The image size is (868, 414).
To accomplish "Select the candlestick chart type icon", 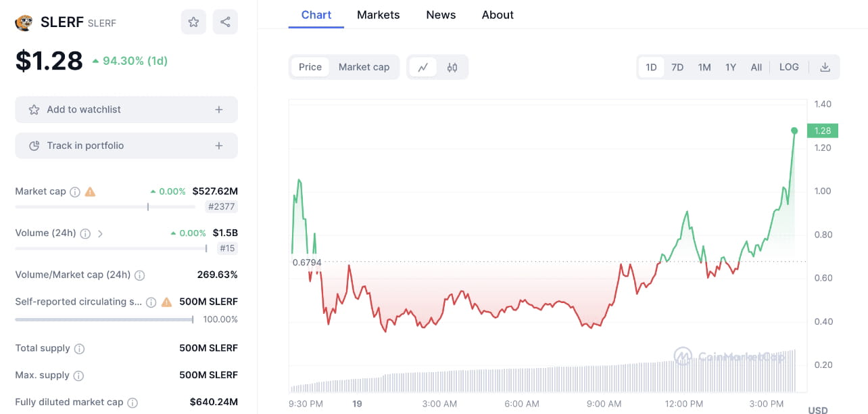I will click(x=452, y=67).
